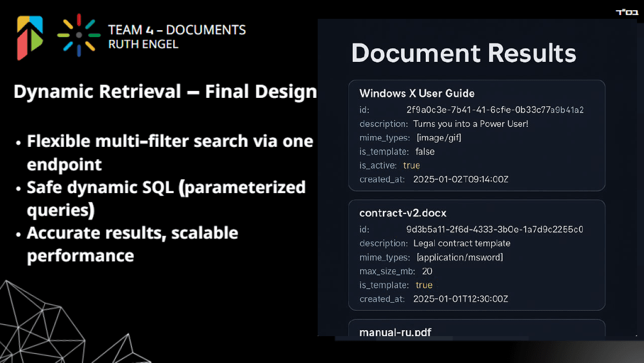Click the "Dynamic Retrieval — Final Design" title
Viewport: 644px width, 363px height.
click(165, 92)
